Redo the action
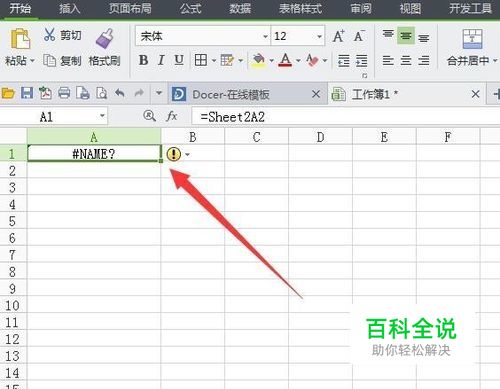The height and width of the screenshot is (389, 500). coord(139,93)
